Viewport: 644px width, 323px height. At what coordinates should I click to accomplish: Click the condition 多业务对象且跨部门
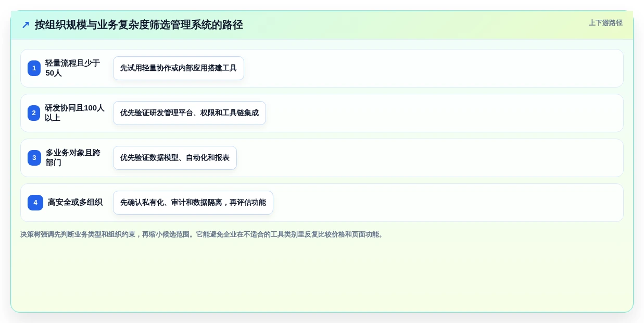point(73,158)
